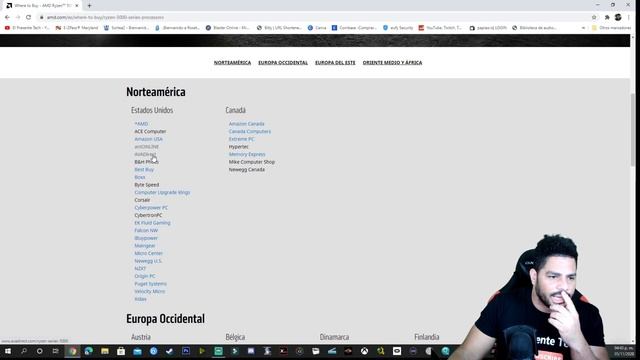Open the Chrome profile avatar

point(618,17)
